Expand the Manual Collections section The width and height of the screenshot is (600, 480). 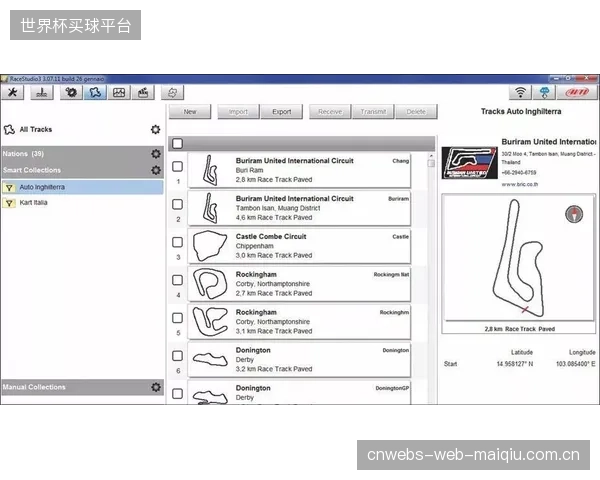(x=83, y=387)
